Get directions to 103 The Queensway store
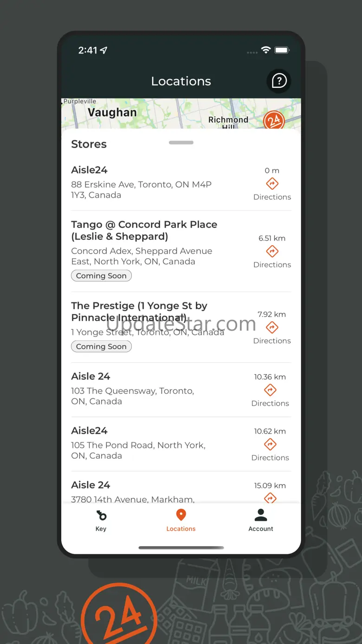The width and height of the screenshot is (362, 644). [270, 390]
